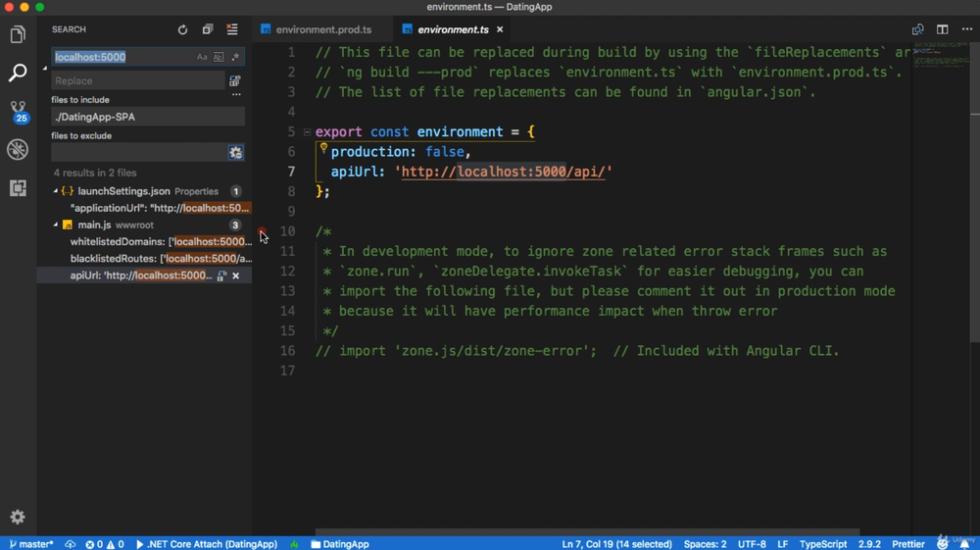The height and width of the screenshot is (550, 980).
Task: Toggle Match Case in search box
Action: click(202, 57)
